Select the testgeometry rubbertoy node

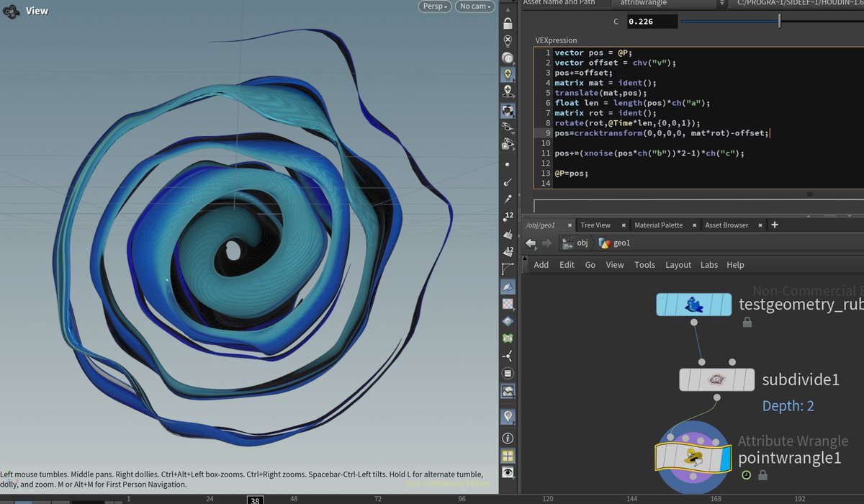pos(694,305)
